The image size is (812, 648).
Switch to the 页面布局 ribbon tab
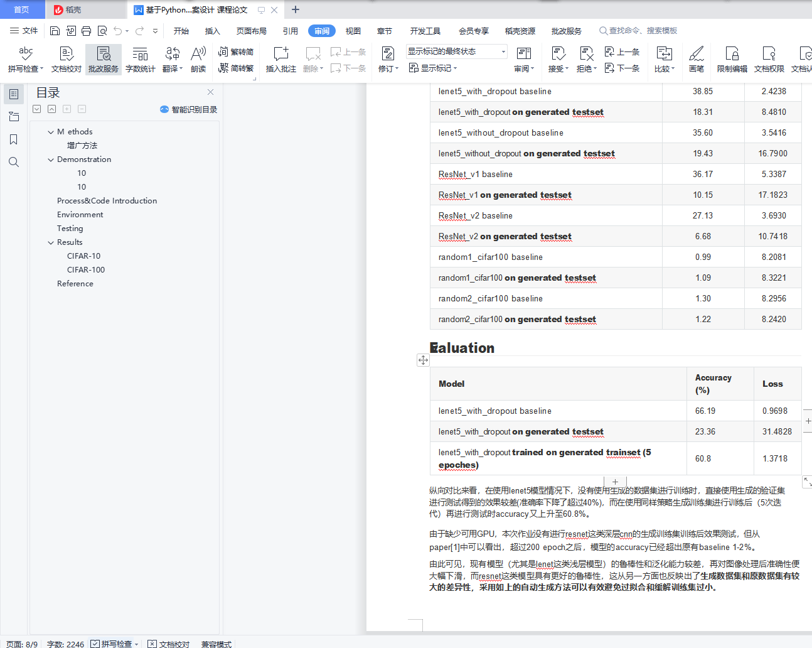click(252, 31)
